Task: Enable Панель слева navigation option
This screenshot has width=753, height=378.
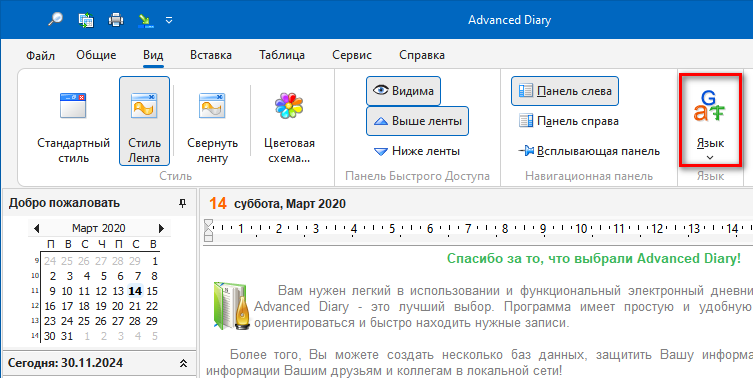Action: click(x=565, y=91)
